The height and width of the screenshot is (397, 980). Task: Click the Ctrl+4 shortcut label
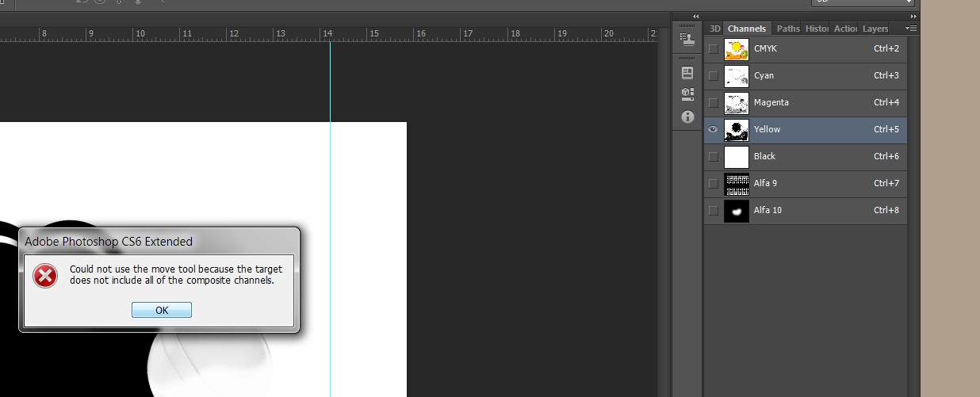coord(886,103)
